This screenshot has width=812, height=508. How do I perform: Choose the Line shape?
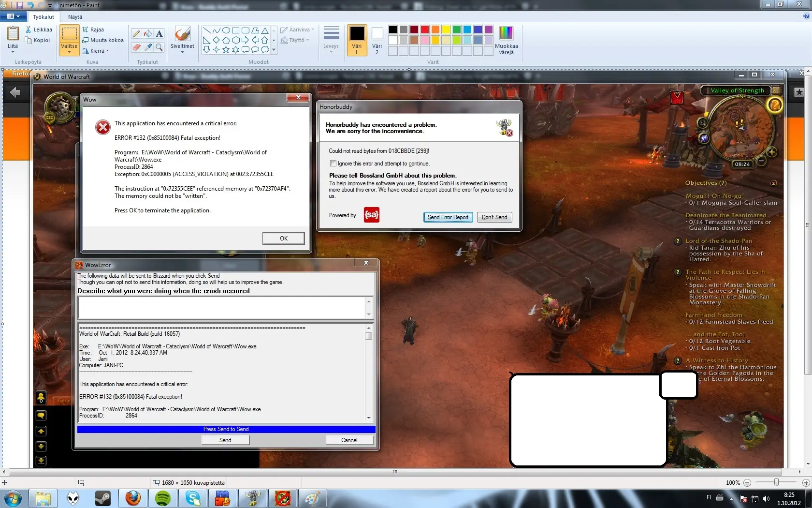click(206, 30)
